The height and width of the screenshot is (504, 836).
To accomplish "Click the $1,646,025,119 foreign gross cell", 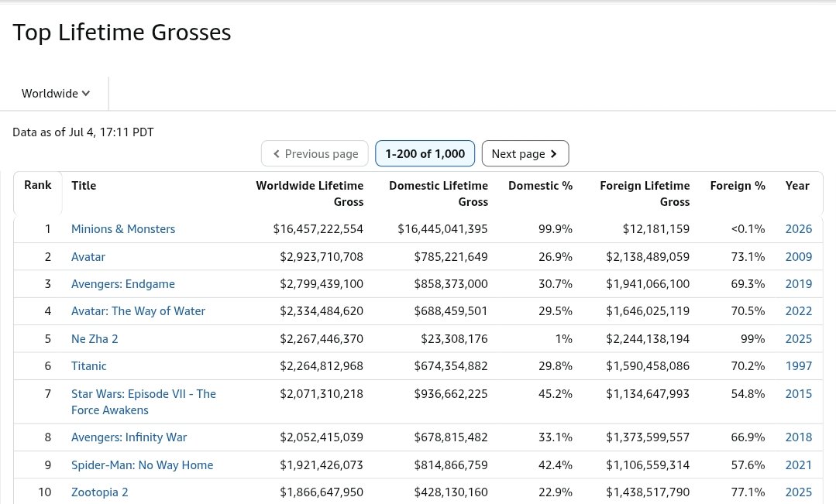I will click(648, 310).
